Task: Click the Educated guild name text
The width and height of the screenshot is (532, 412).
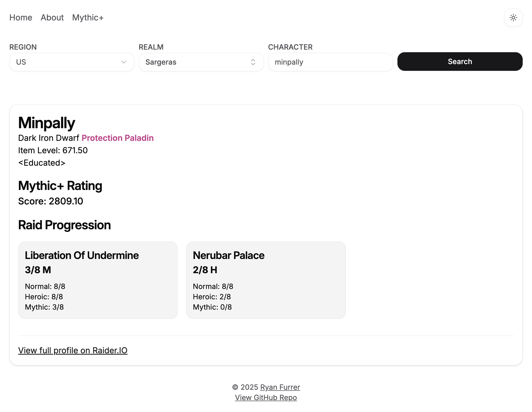Action: pos(42,163)
